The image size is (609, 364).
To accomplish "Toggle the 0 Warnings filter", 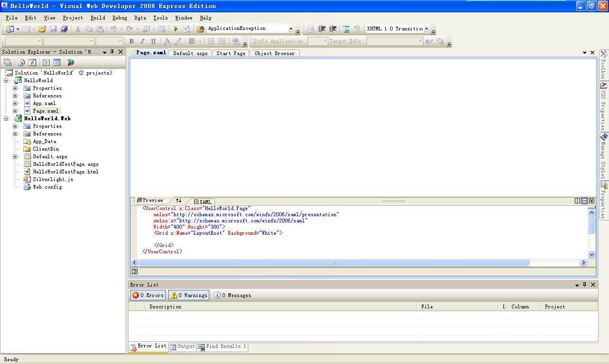I will [189, 295].
